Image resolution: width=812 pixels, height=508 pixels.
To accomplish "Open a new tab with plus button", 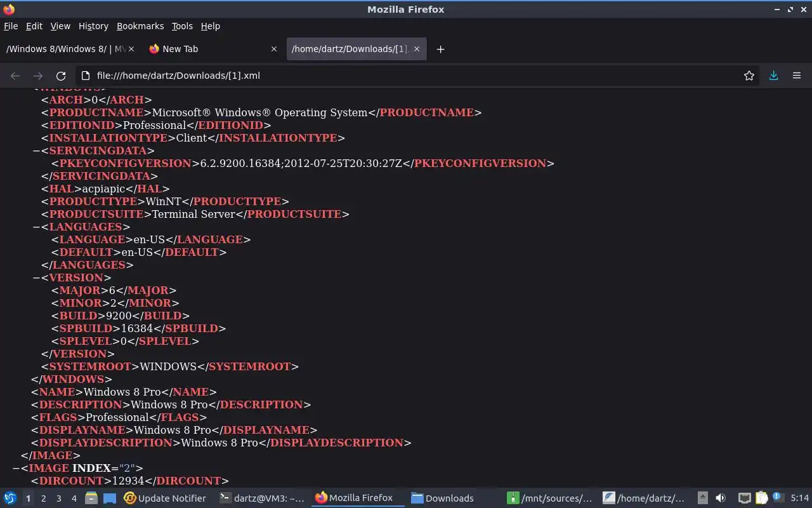I will point(440,49).
